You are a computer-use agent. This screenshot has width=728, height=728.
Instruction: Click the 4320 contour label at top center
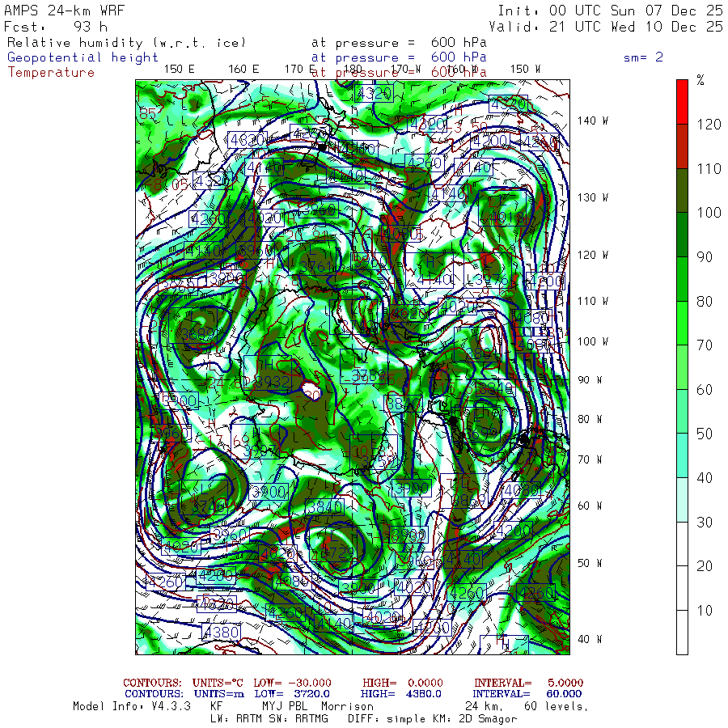[374, 93]
